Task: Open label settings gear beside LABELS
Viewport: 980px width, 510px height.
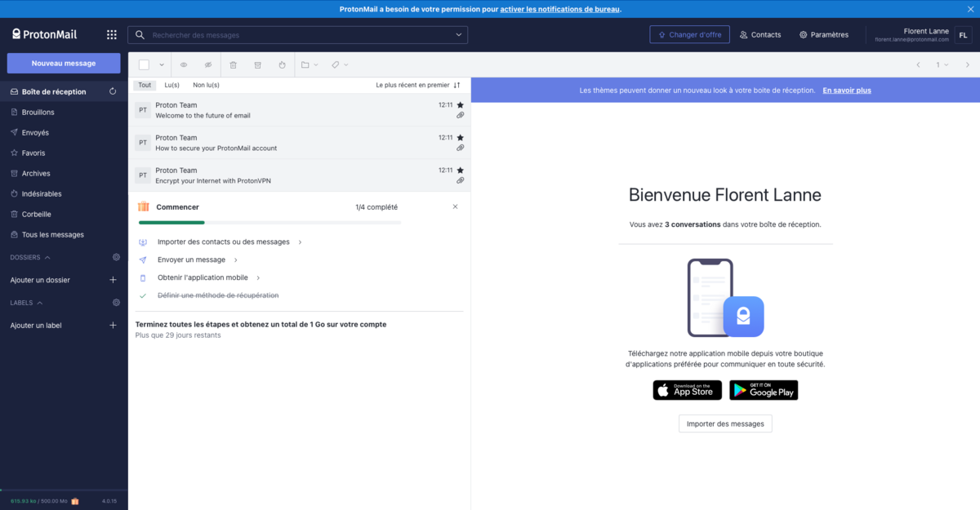Action: (116, 303)
